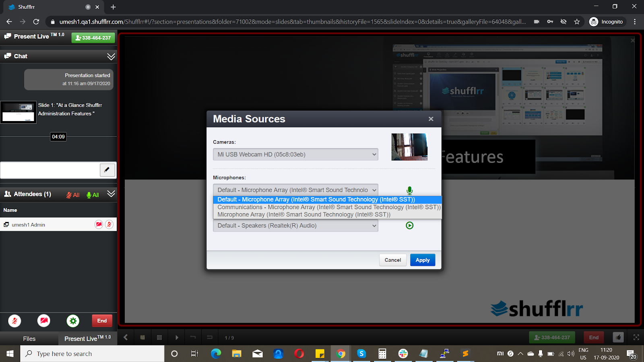
Task: Switch to the Present Live bottom tab
Action: pyautogui.click(x=88, y=339)
